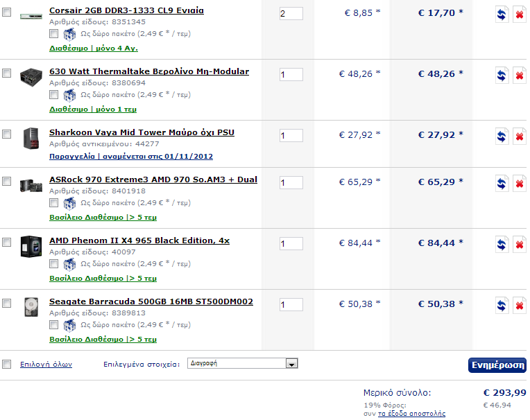The height and width of the screenshot is (420, 530).
Task: Click refresh icon for AMD Phenom II row
Action: point(502,245)
